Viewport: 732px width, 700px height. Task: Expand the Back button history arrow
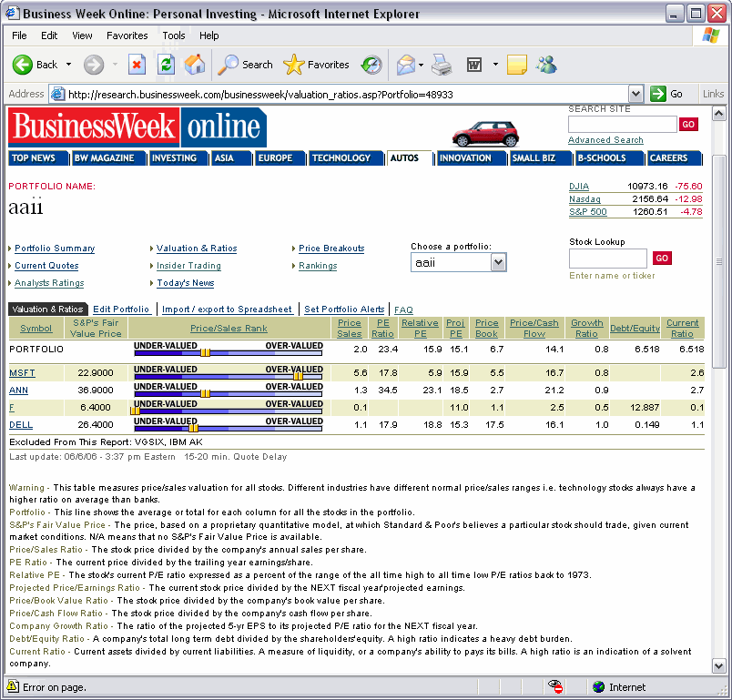pyautogui.click(x=67, y=65)
